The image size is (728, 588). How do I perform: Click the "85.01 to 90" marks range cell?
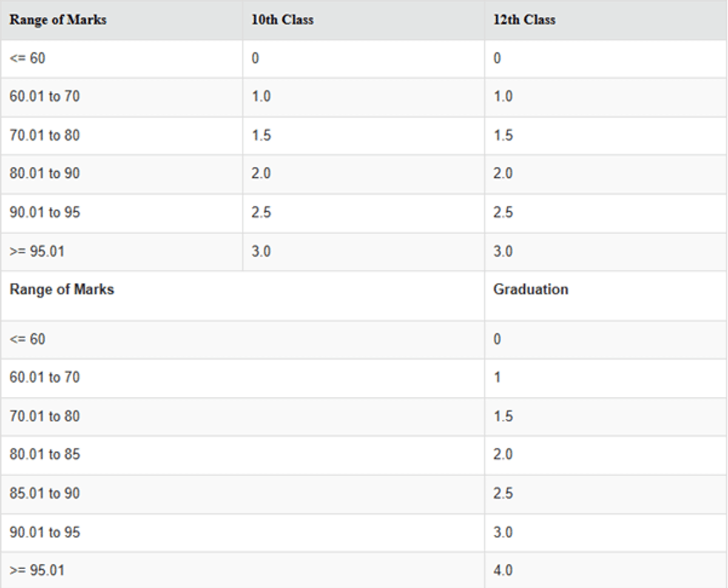click(44, 493)
